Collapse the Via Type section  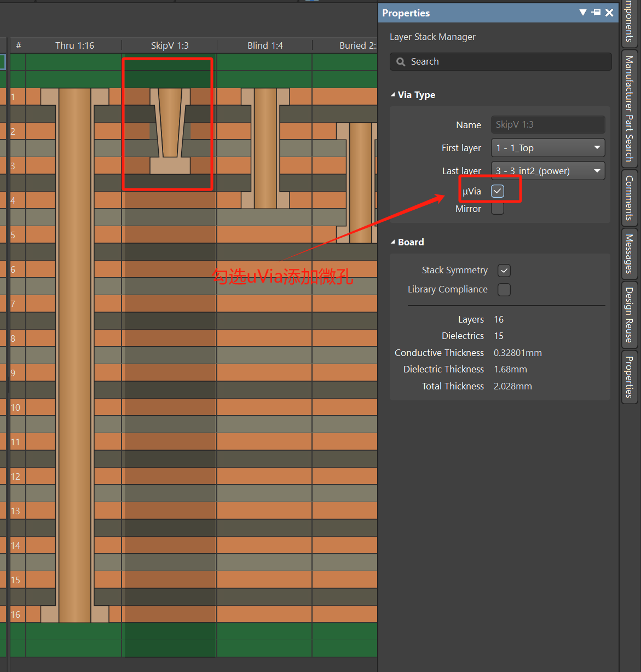coord(393,95)
